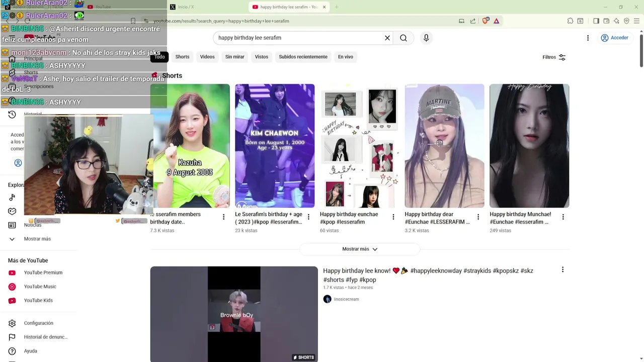Screen dimensions: 644x362
Task: Open Brave VPN shield icon
Action: 626,21
